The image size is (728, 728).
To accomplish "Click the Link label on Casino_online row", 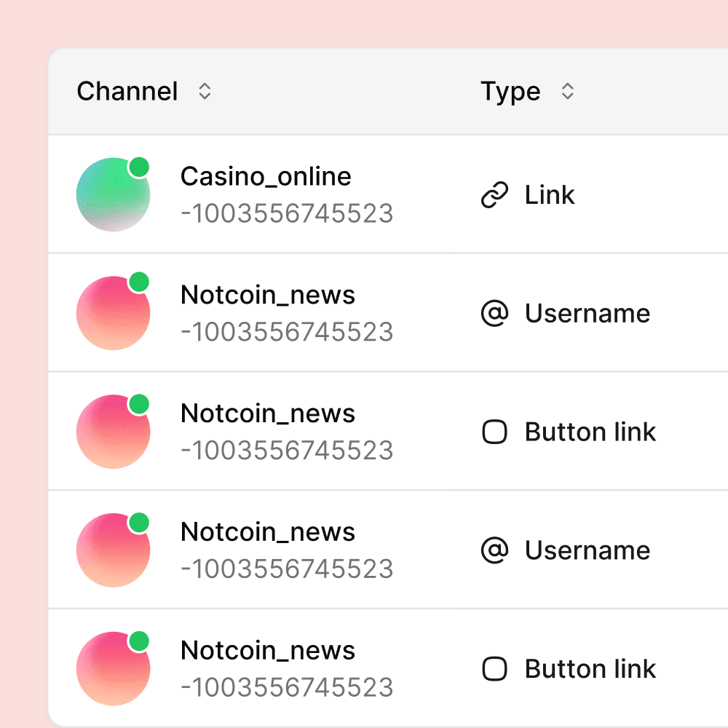I will [x=549, y=194].
